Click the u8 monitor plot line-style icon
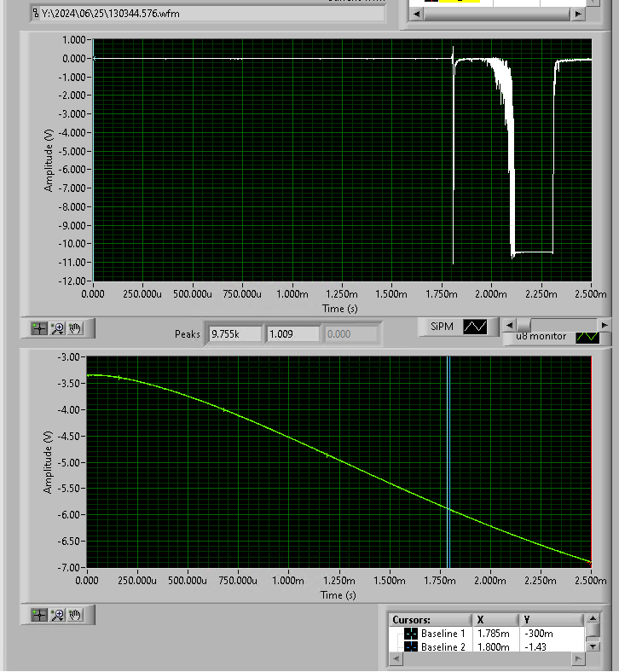The width and height of the screenshot is (619, 672). (587, 337)
